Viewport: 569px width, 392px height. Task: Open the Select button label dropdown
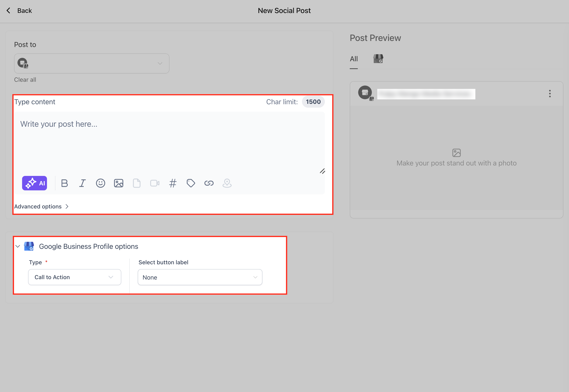(x=200, y=277)
